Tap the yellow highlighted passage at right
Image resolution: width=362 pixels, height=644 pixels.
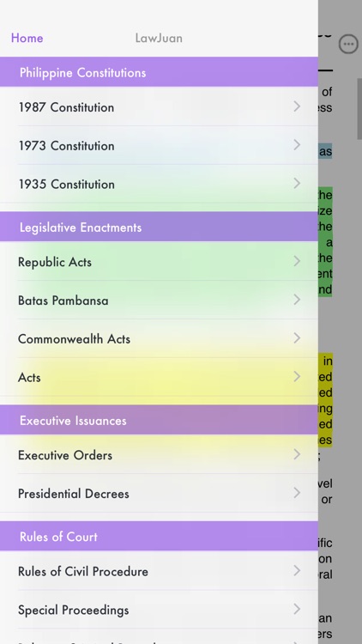[325, 400]
